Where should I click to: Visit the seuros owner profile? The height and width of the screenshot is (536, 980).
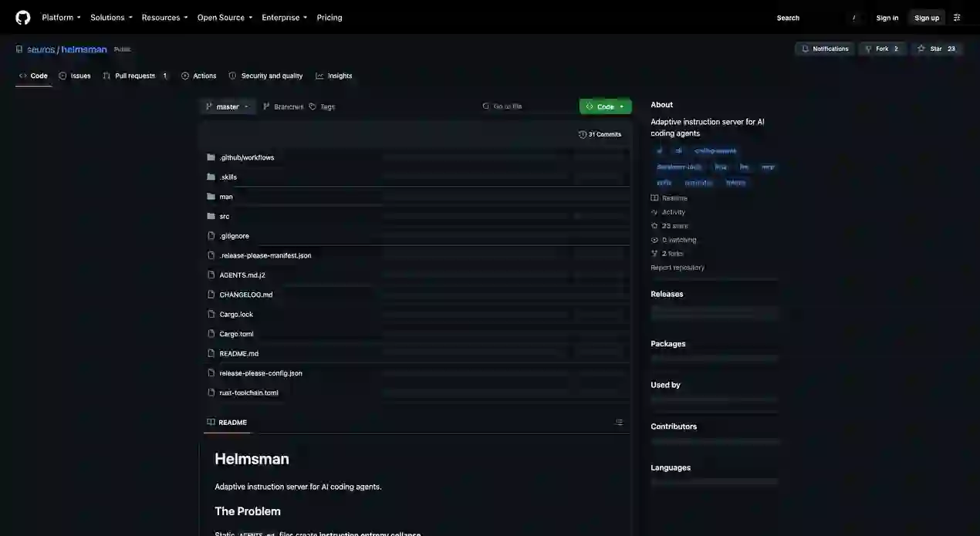point(41,49)
